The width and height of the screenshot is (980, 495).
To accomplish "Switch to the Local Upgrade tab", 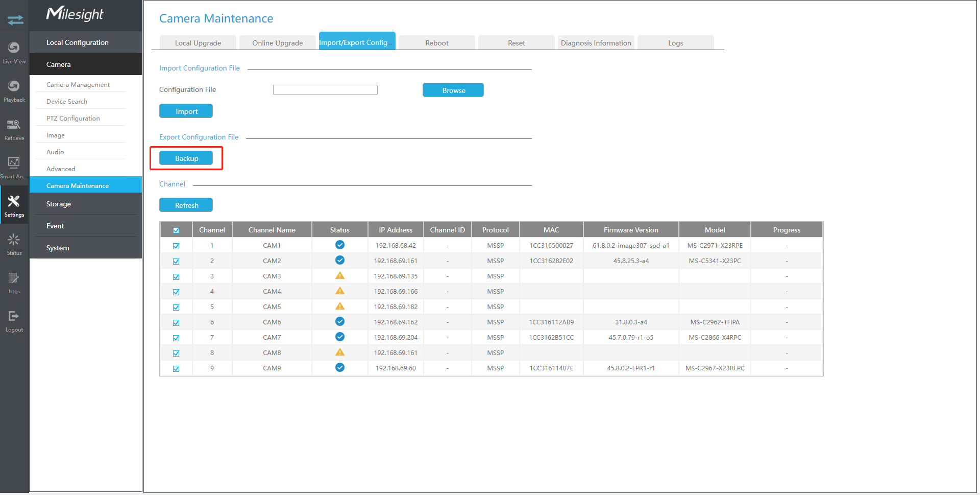I will (198, 43).
